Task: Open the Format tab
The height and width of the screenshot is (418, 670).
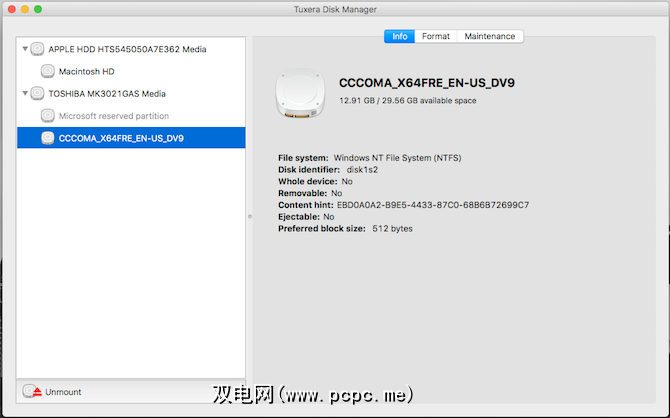Action: coord(436,36)
